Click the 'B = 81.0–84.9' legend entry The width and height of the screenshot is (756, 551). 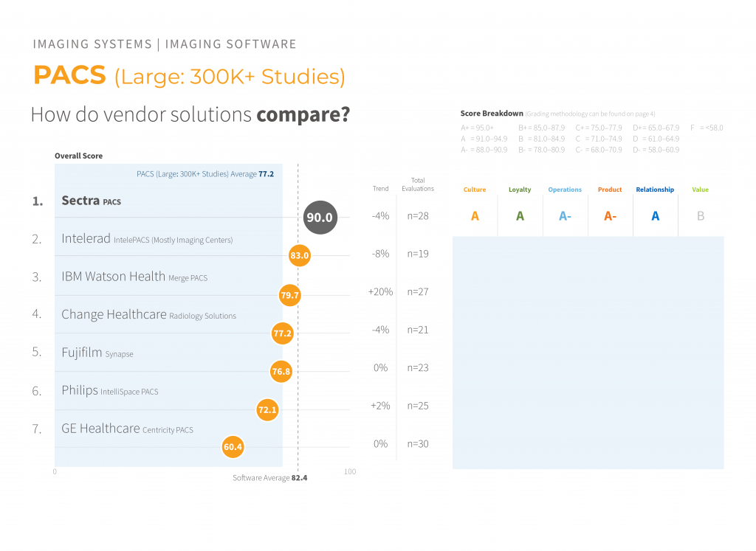point(541,139)
